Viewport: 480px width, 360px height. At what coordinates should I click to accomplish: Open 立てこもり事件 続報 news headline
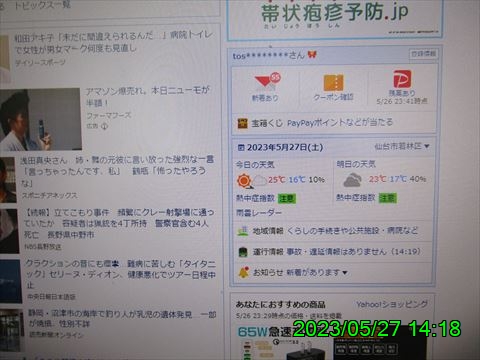click(x=119, y=223)
